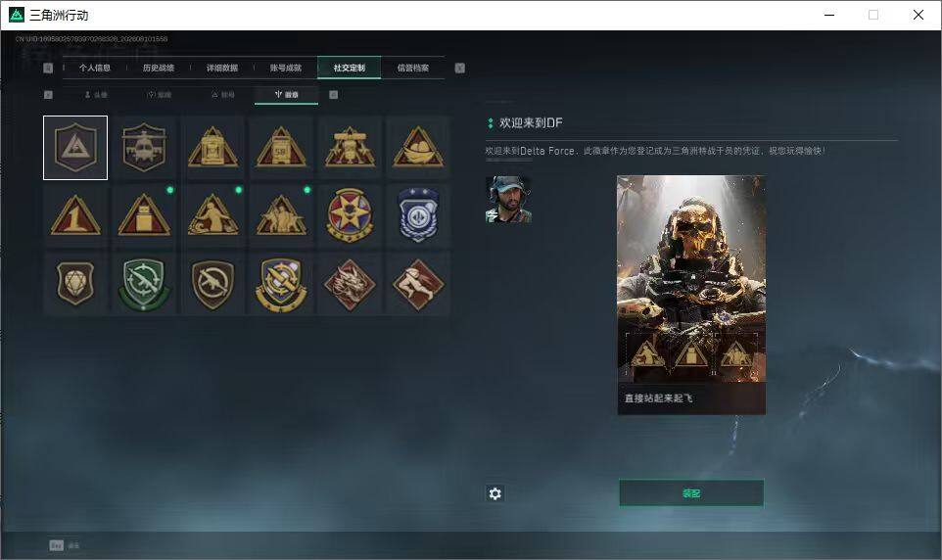
Task: Switch to the sub-tab with pin icon
Action: (160, 95)
